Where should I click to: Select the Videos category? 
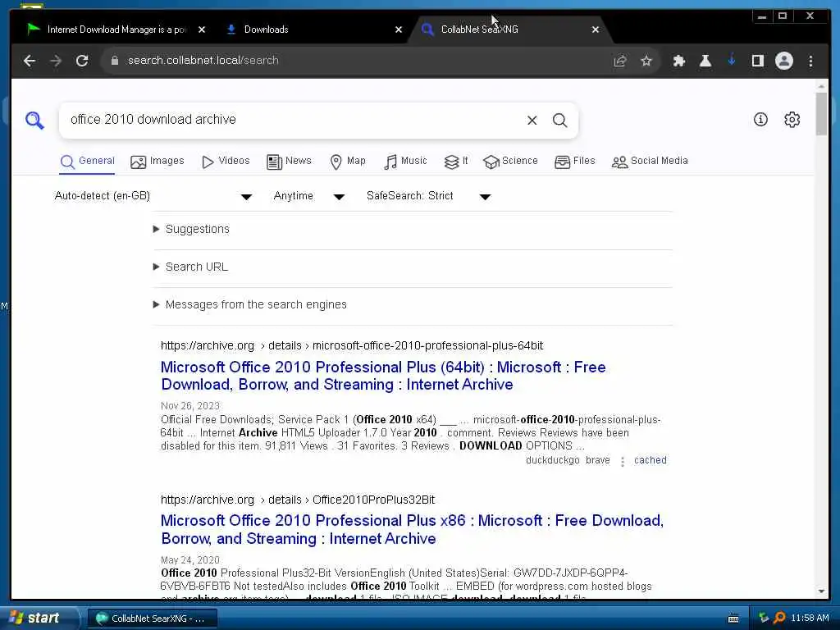pos(226,161)
